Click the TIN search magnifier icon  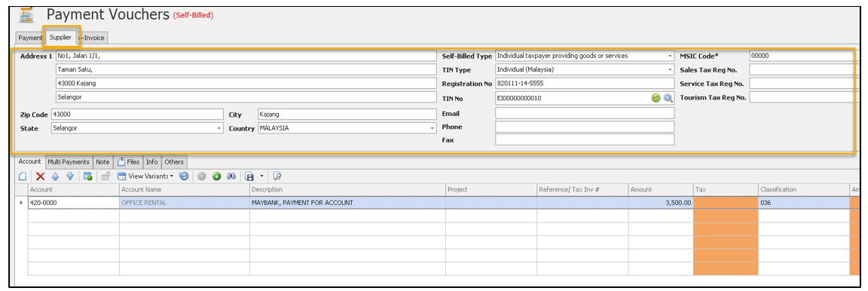pos(668,98)
